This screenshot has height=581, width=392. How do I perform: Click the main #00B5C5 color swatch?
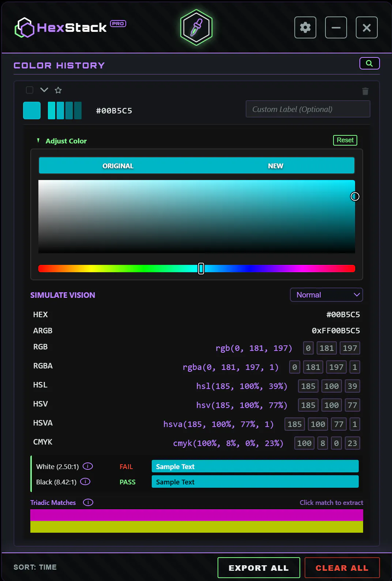click(x=32, y=110)
